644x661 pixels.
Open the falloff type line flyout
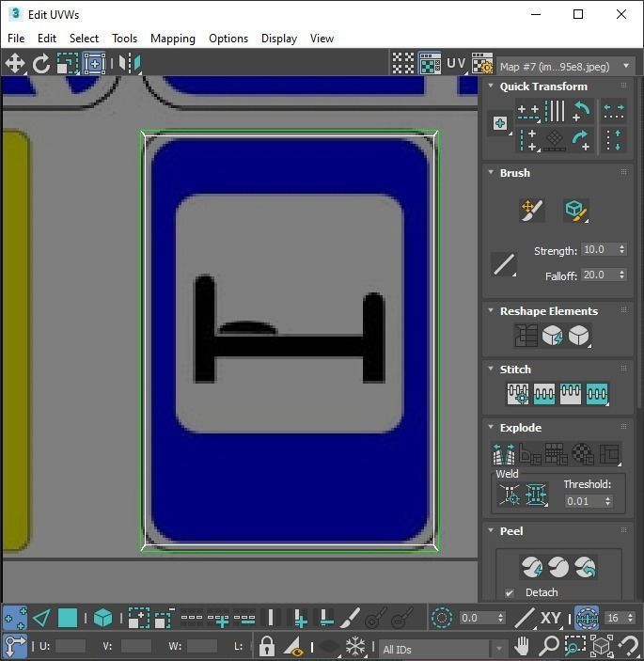coord(504,264)
